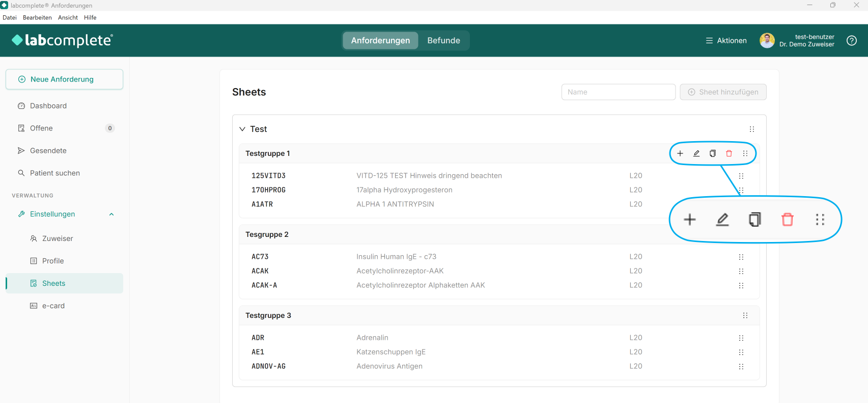Click drag handle for row ADR

point(741,338)
